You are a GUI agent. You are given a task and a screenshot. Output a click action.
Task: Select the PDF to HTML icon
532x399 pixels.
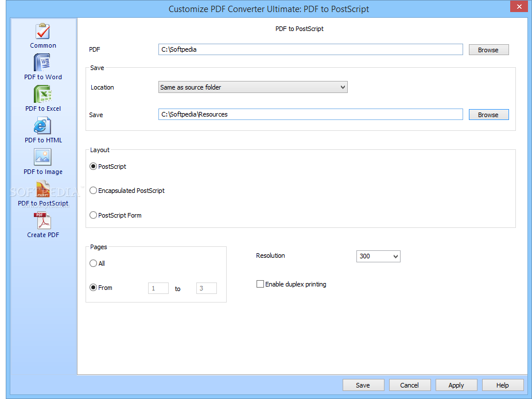click(x=42, y=126)
